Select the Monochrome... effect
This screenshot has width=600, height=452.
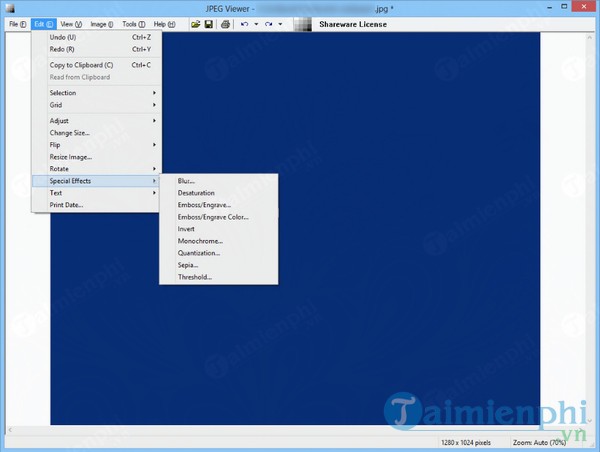[219, 241]
